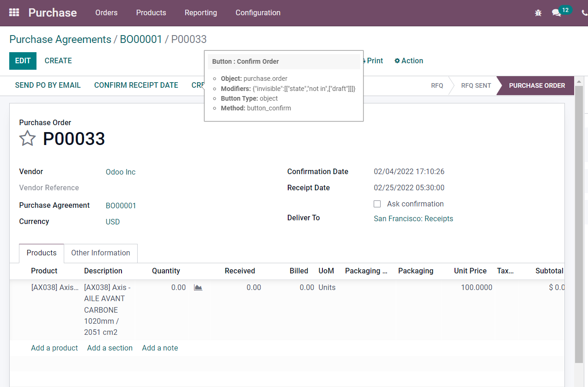Open the Orders menu
This screenshot has width=588, height=387.
click(106, 12)
